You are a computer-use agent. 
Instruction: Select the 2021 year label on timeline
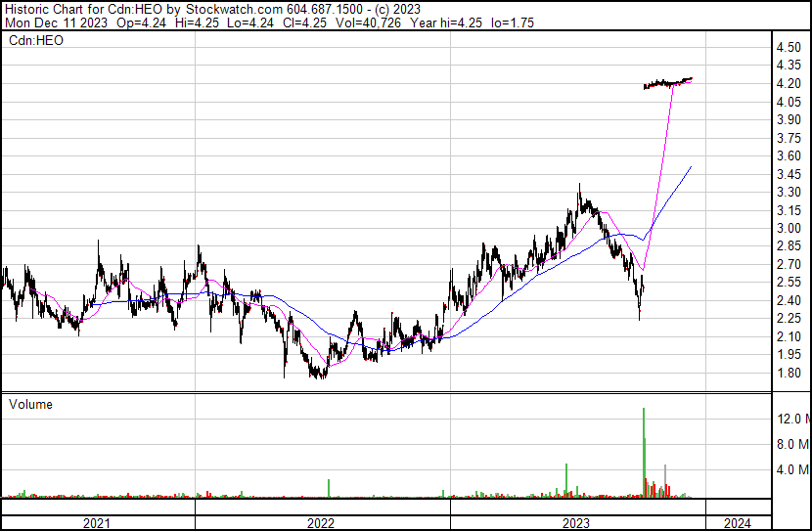coord(97,523)
